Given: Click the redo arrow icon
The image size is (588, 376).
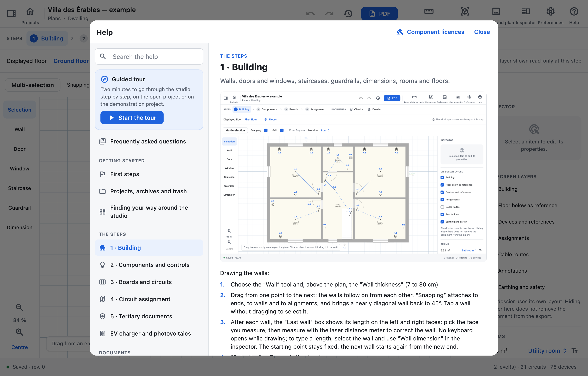Looking at the screenshot, I should 329,14.
